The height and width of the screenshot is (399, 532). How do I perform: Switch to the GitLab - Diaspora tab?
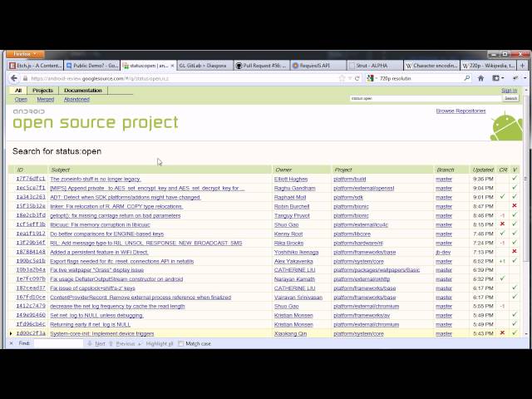205,66
